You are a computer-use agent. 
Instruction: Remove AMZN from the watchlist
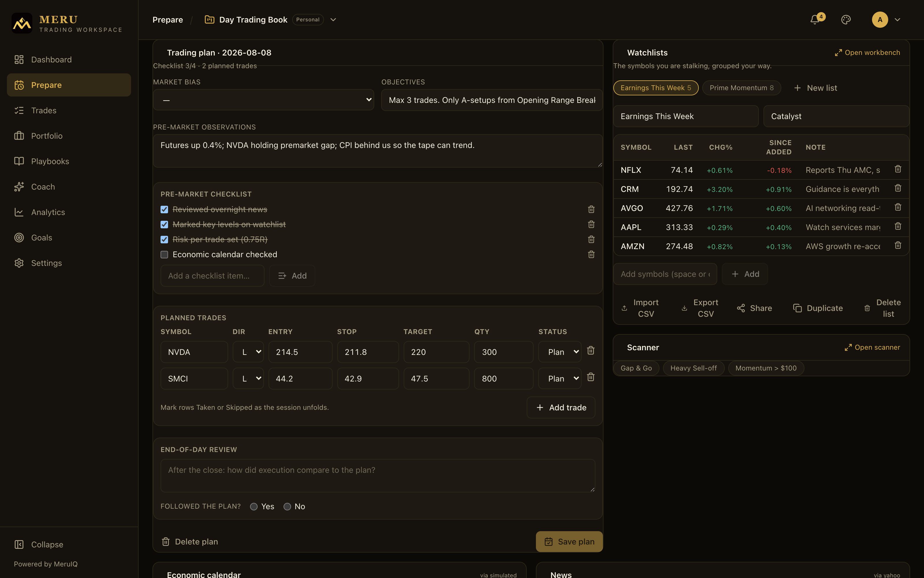(898, 245)
